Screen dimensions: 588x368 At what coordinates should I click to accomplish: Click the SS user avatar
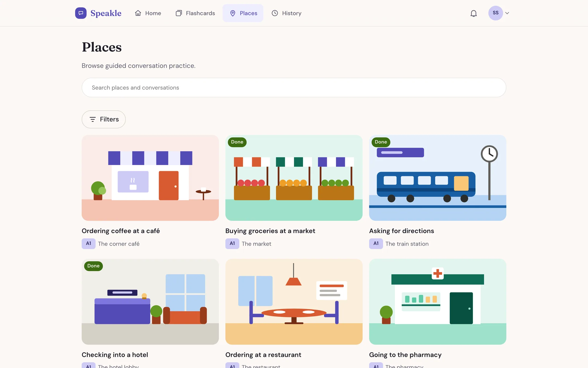(495, 13)
